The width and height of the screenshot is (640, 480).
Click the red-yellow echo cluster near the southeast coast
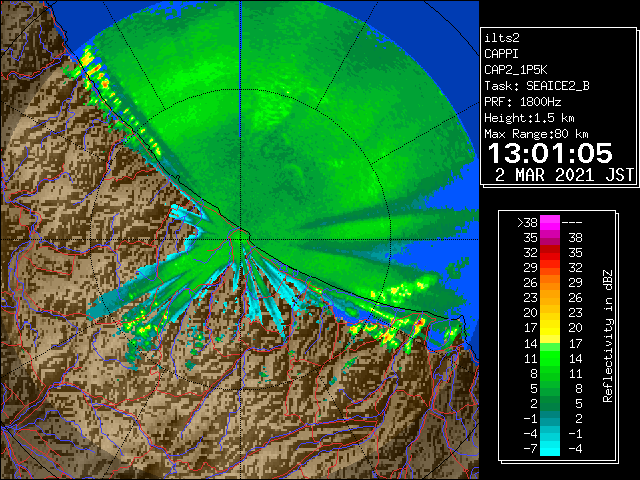pos(419,323)
